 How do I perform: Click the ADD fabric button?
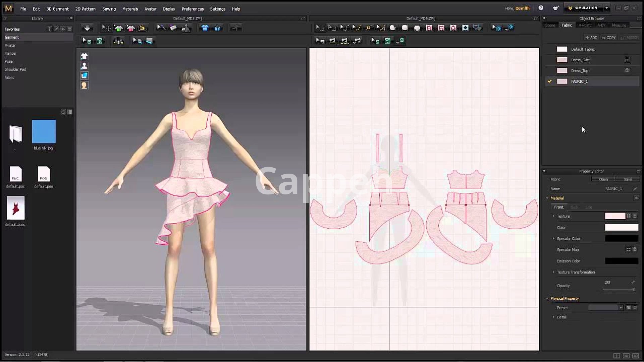coord(591,38)
